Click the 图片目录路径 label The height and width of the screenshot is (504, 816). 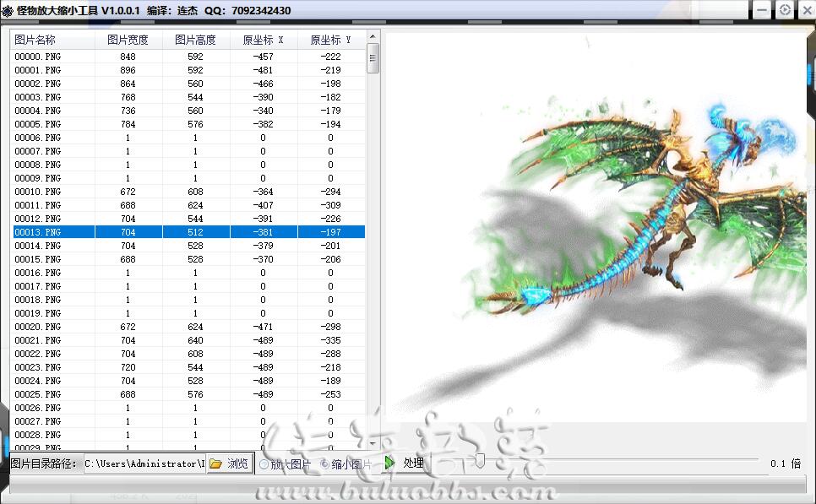pos(44,463)
